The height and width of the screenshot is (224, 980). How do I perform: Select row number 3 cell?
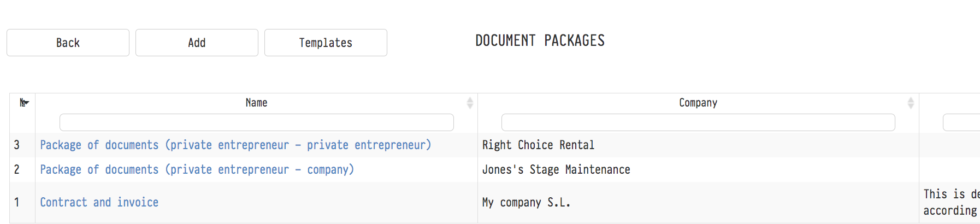[x=17, y=145]
